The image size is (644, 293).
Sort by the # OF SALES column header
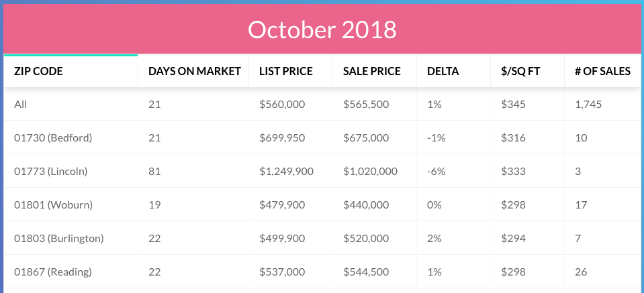[x=602, y=71]
